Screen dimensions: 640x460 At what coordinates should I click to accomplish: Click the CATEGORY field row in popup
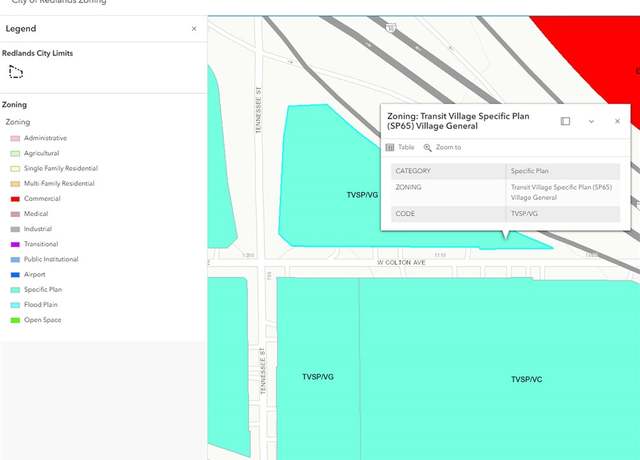point(505,171)
